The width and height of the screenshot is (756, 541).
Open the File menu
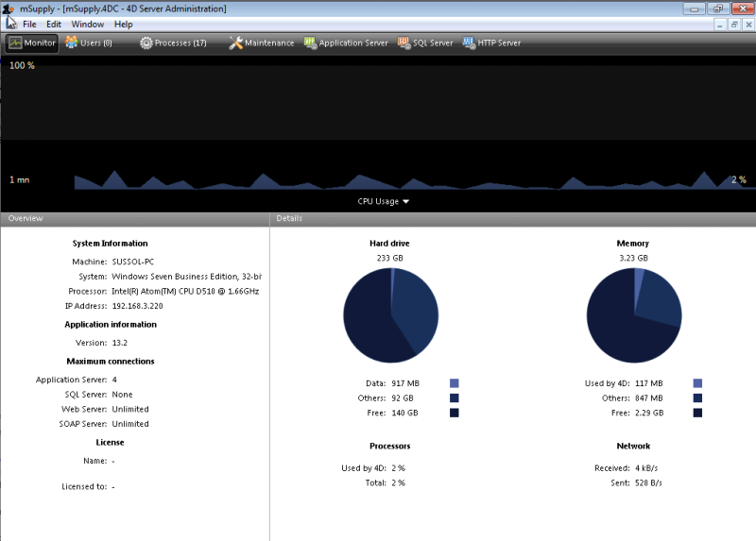29,24
